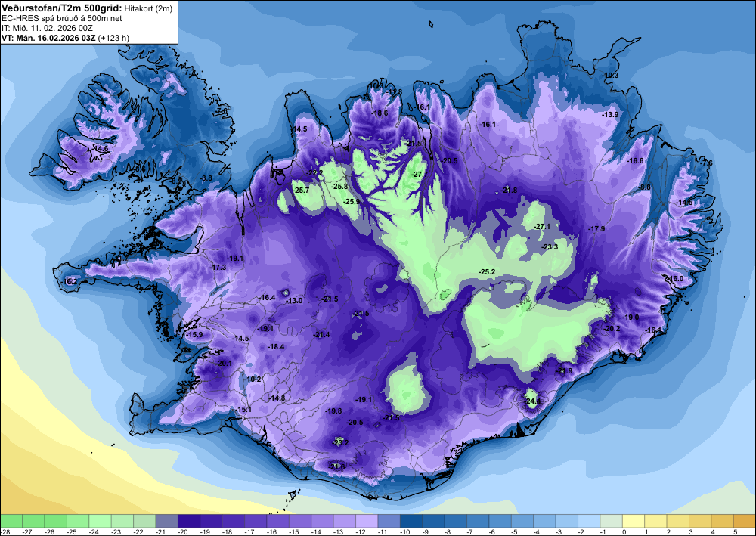Click the -19.0 temperature label
This screenshot has width=756, height=536.
pos(631,318)
